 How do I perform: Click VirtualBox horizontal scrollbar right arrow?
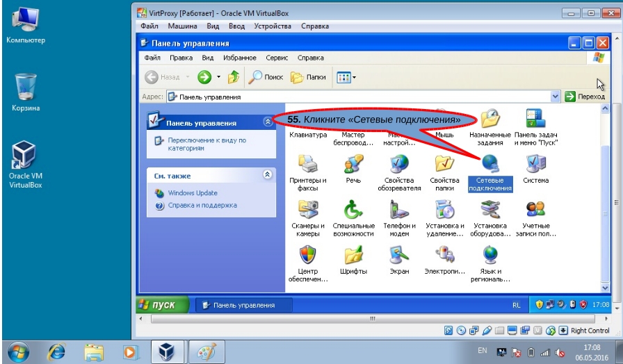606,318
